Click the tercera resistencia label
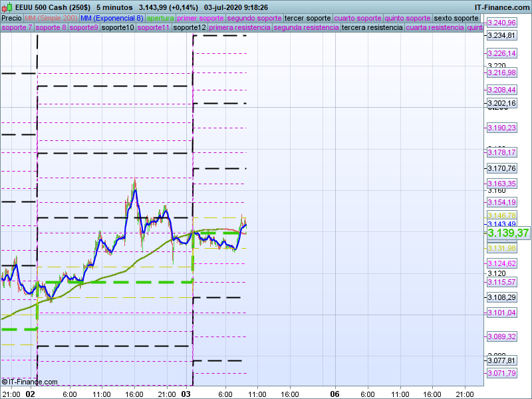Screen dimensions: 532x399 (371, 28)
